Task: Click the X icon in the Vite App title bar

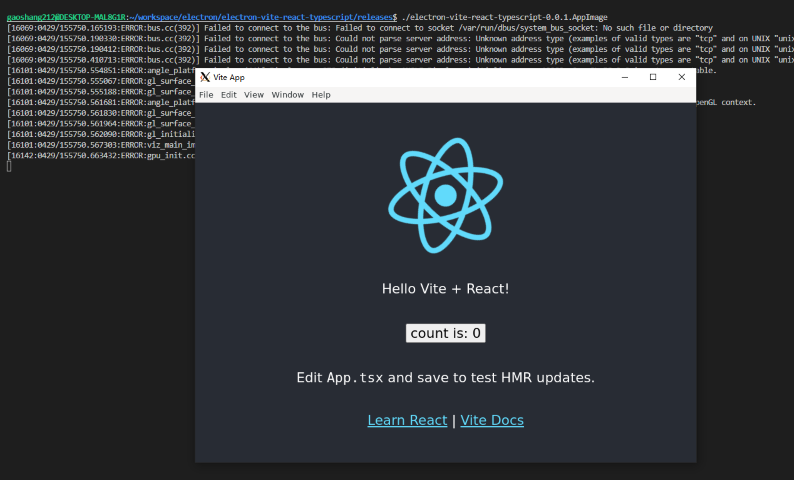Action: click(x=205, y=77)
